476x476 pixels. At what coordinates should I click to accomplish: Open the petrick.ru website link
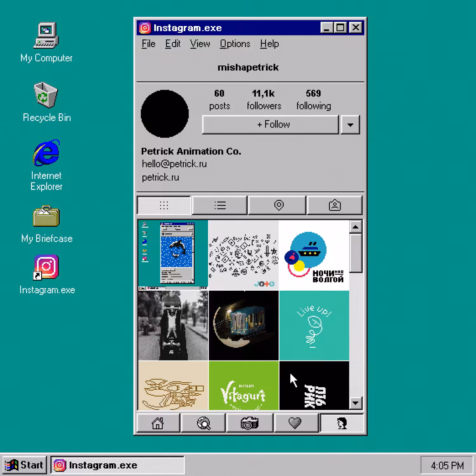coord(160,177)
